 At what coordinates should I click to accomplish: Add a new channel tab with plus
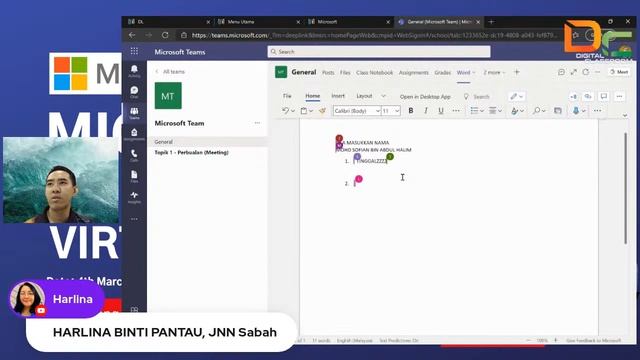pos(517,72)
